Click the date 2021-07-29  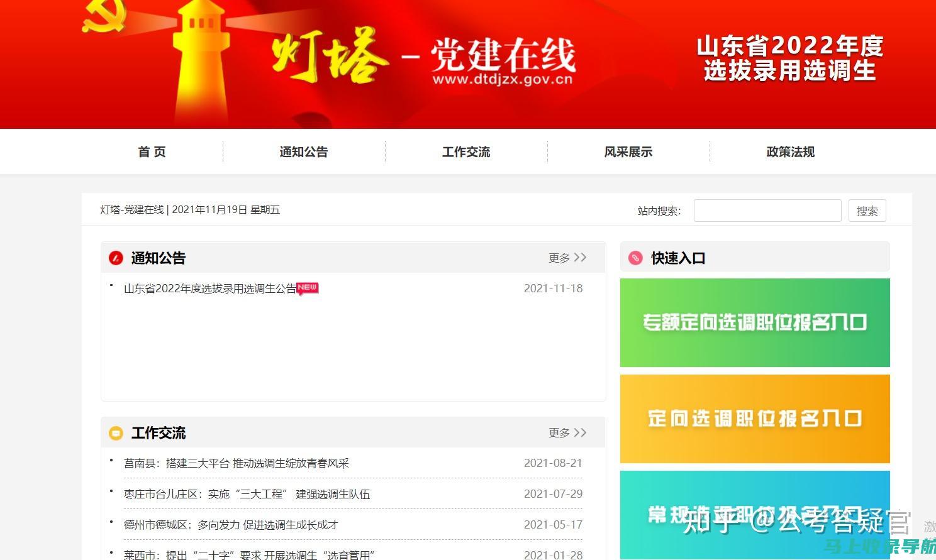554,494
